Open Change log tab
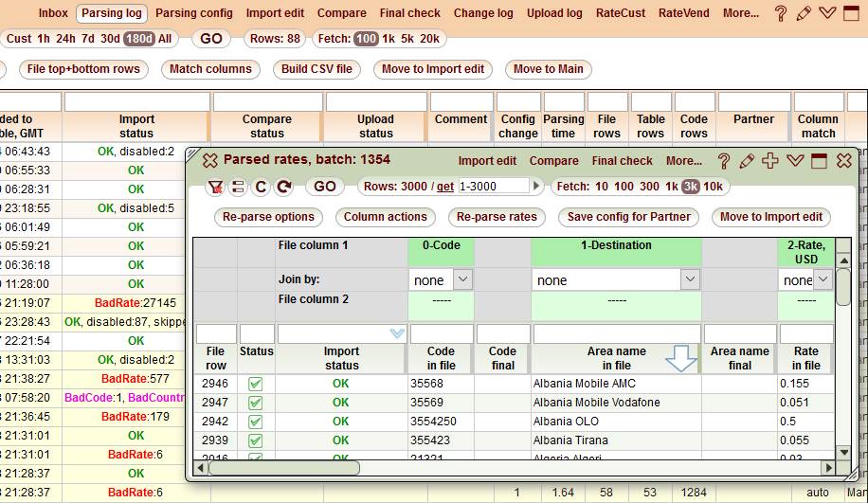 click(483, 12)
